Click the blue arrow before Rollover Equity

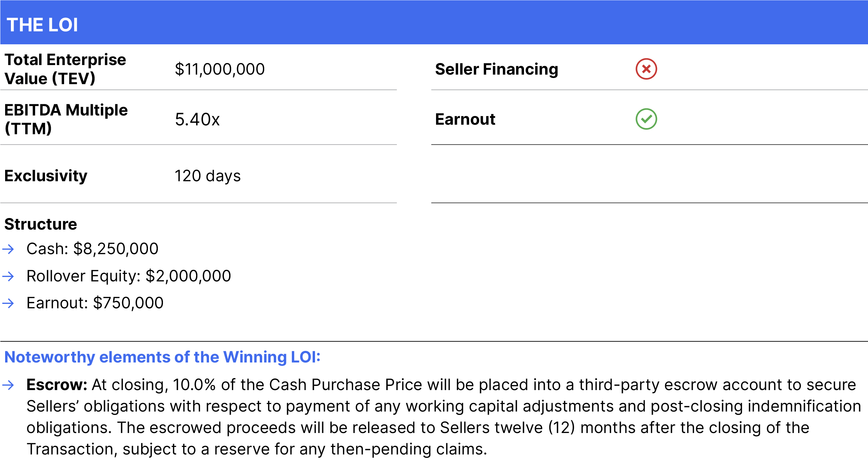8,276
